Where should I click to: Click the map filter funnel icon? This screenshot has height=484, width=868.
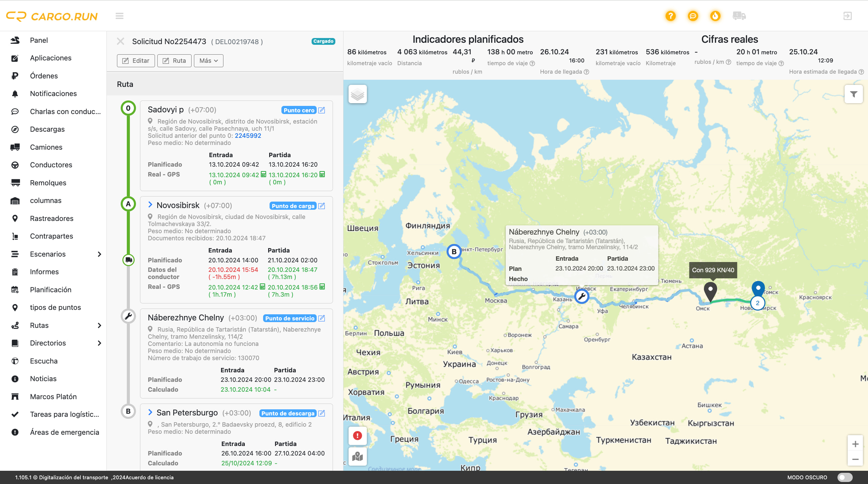(853, 94)
